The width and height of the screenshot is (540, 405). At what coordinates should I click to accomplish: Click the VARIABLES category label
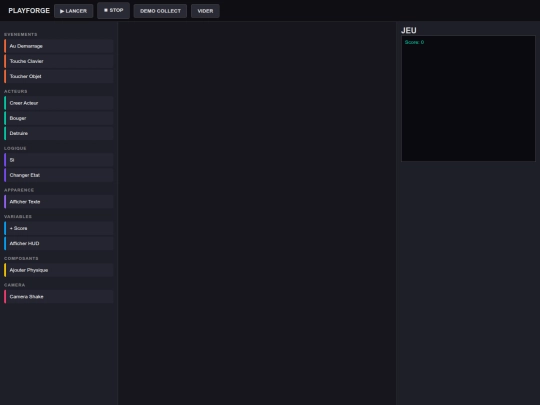click(x=18, y=217)
